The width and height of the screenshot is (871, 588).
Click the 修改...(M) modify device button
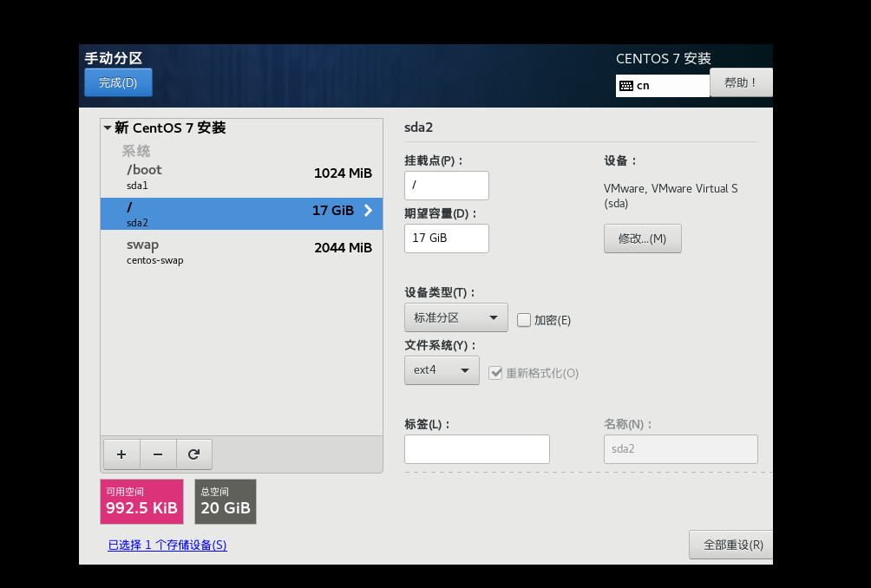point(642,238)
